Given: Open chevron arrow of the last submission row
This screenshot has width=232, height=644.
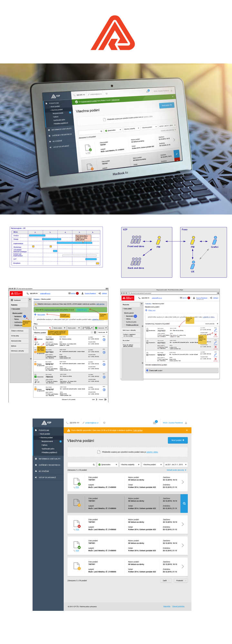Looking at the screenshot, I should pos(183,566).
